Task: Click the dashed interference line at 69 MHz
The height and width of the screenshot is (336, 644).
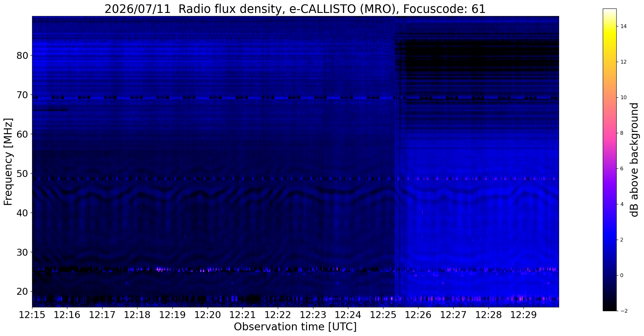Action: click(x=295, y=98)
